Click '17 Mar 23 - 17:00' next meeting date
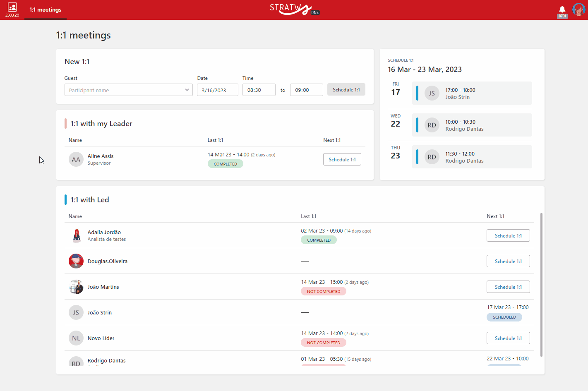The width and height of the screenshot is (588, 391). 508,307
